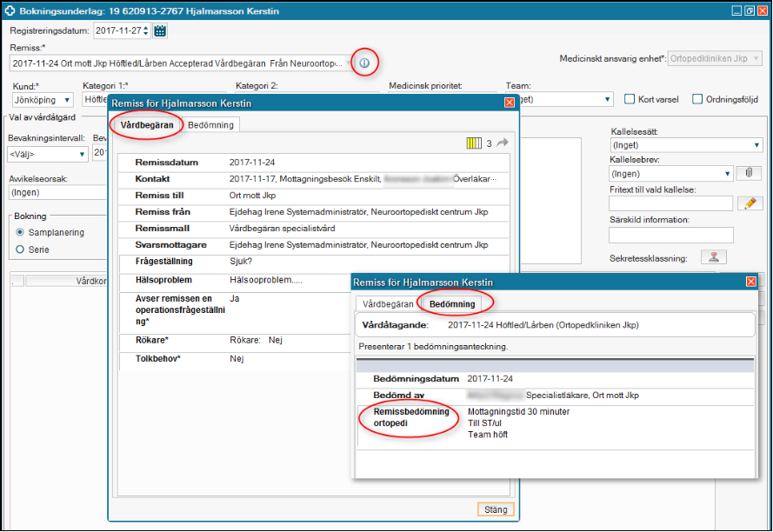The image size is (773, 532).
Task: Open the Kund dropdown showing Jönköping
Action: [x=43, y=100]
